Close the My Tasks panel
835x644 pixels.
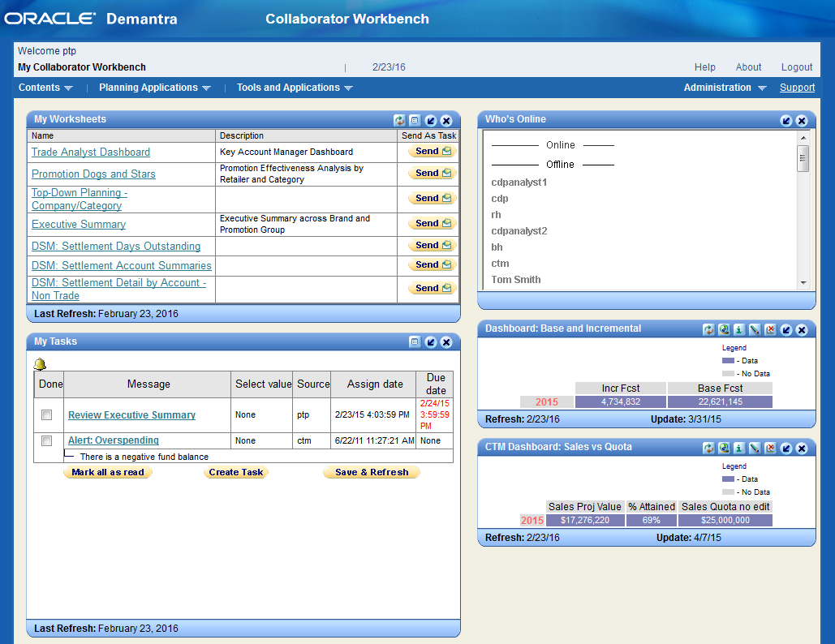pyautogui.click(x=447, y=342)
